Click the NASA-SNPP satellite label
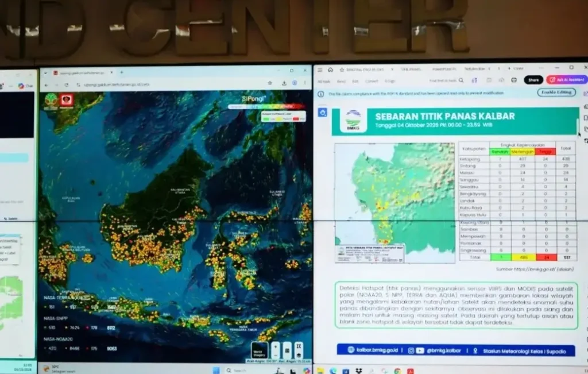 click(56, 318)
